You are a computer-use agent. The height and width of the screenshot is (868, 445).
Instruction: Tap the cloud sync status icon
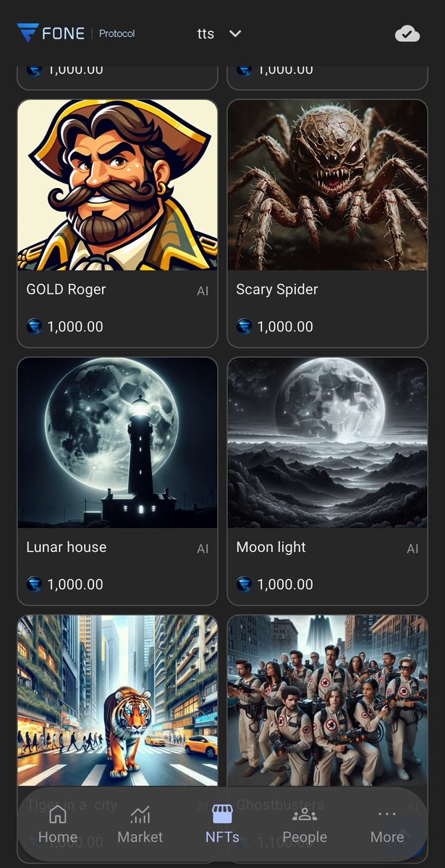coord(407,33)
